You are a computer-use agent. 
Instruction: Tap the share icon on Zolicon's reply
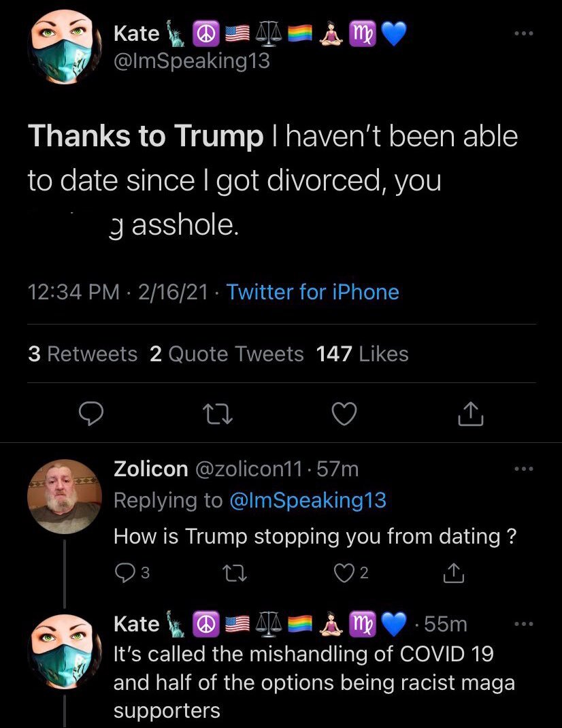[x=453, y=572]
